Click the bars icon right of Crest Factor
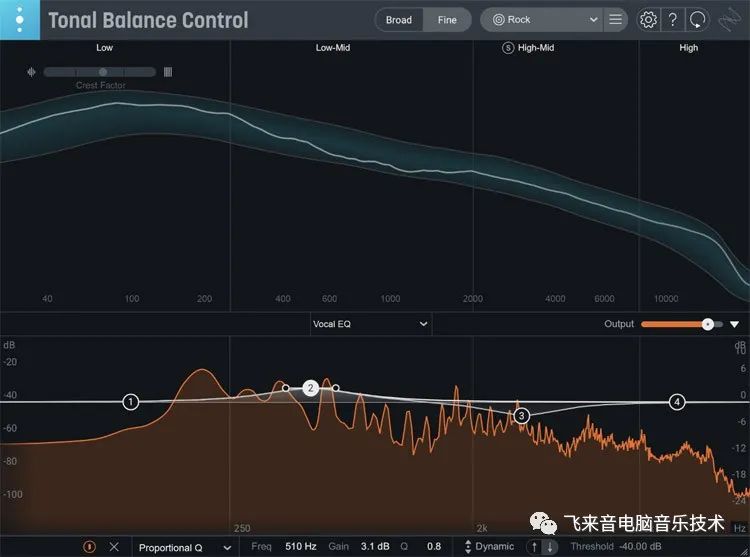 pyautogui.click(x=168, y=72)
